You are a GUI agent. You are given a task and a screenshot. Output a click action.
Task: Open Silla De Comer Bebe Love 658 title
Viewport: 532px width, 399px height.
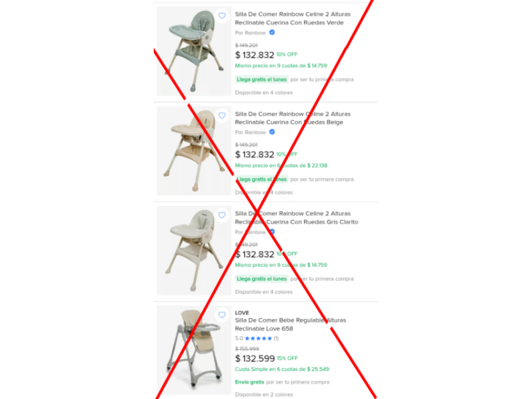point(290,324)
